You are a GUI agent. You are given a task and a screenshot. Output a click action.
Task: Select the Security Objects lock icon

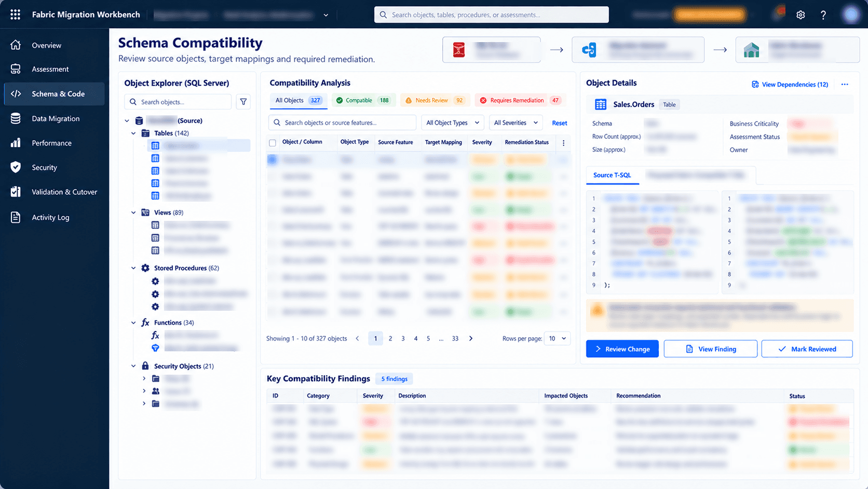coord(145,366)
